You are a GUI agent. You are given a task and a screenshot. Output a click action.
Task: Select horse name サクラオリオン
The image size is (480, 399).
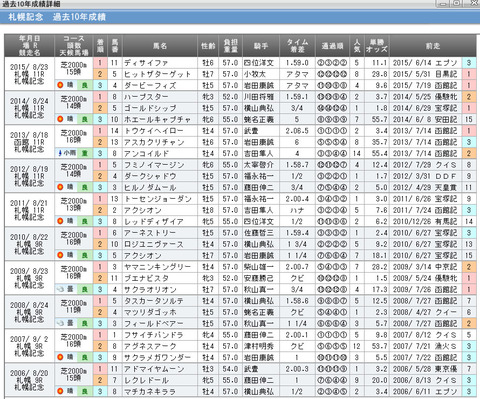click(150, 289)
